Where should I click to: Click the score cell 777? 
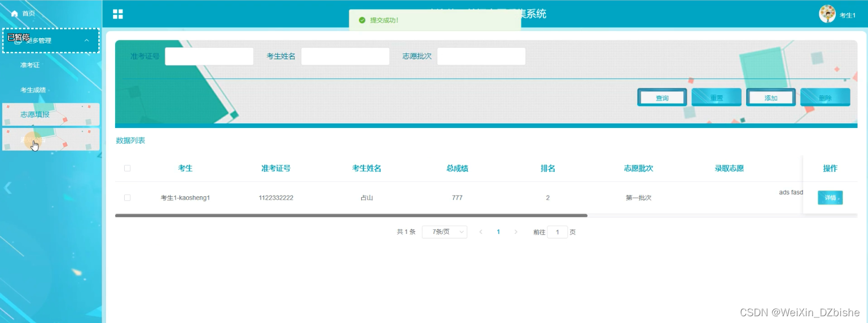[457, 198]
